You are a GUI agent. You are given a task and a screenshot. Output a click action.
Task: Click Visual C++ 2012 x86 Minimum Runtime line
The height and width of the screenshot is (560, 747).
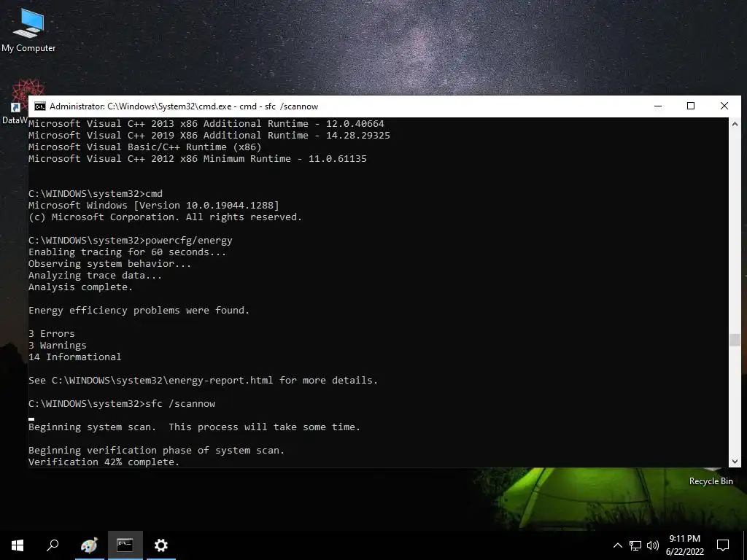197,158
